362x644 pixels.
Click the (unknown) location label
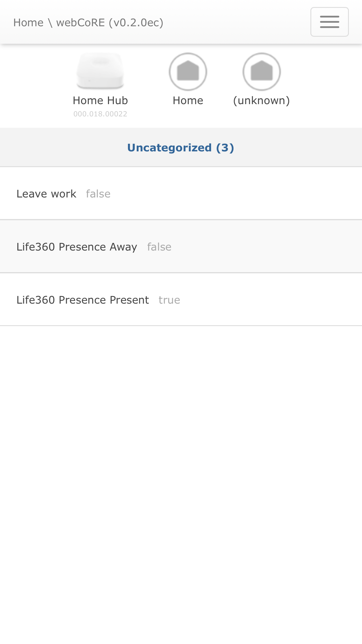tap(261, 100)
